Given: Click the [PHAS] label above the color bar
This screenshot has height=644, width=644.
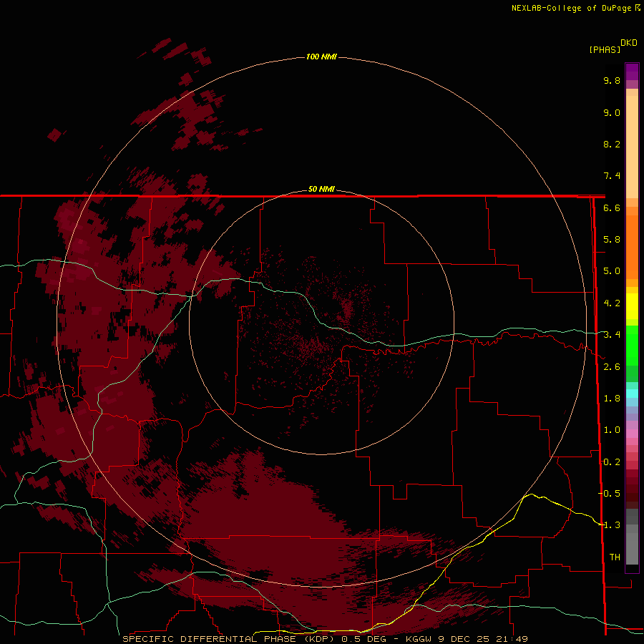Looking at the screenshot, I should [x=605, y=49].
